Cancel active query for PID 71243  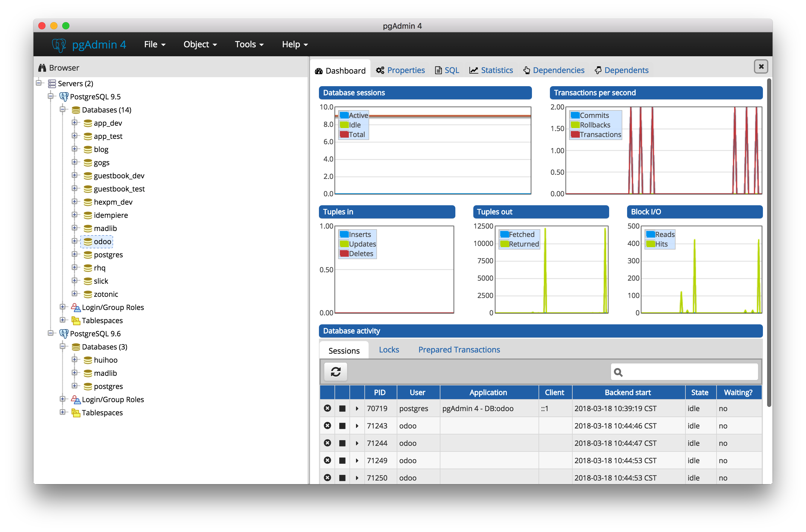coord(342,426)
